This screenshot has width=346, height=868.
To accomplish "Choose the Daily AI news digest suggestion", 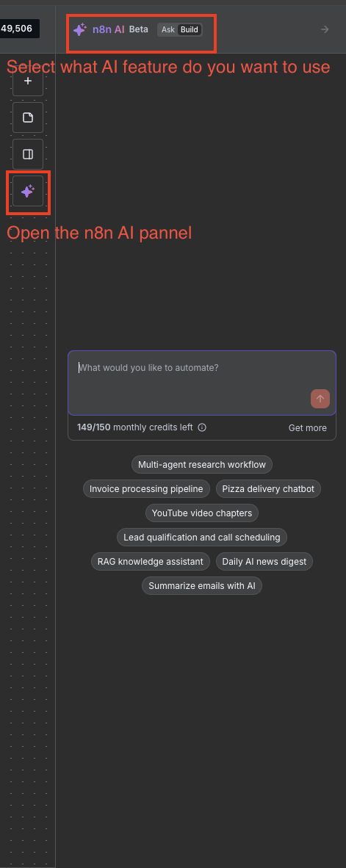I will click(264, 562).
